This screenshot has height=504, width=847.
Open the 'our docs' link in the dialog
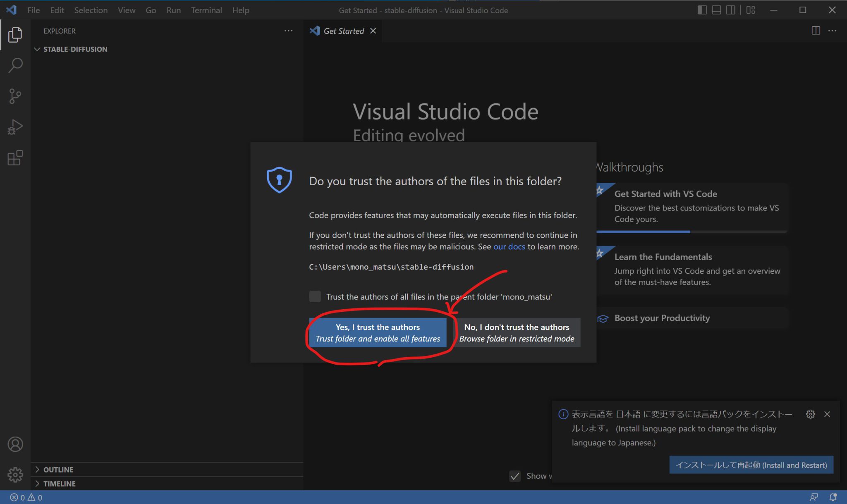click(x=509, y=246)
